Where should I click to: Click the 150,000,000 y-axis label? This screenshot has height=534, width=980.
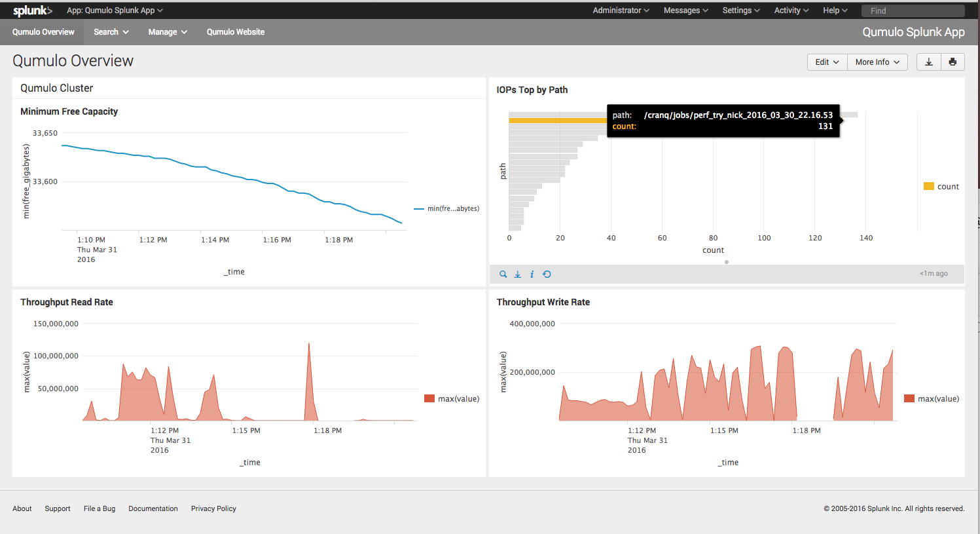coord(56,324)
